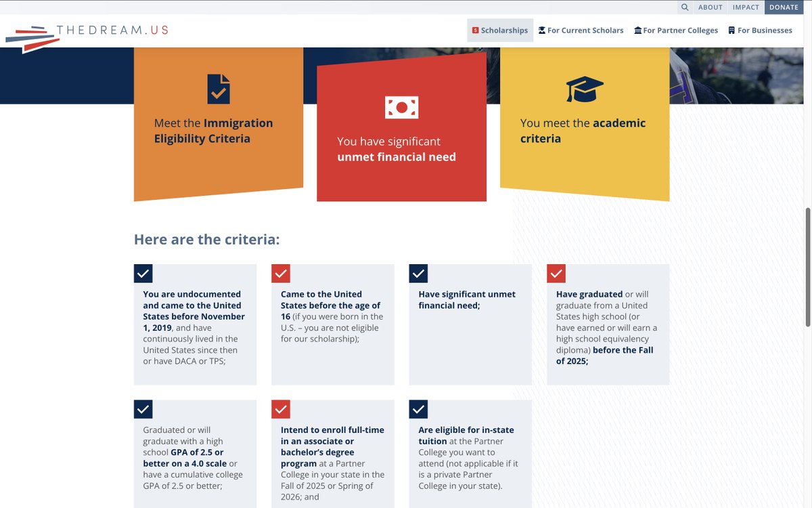This screenshot has height=508, width=812.
Task: Select the unmet financial need card text
Action: tap(397, 149)
